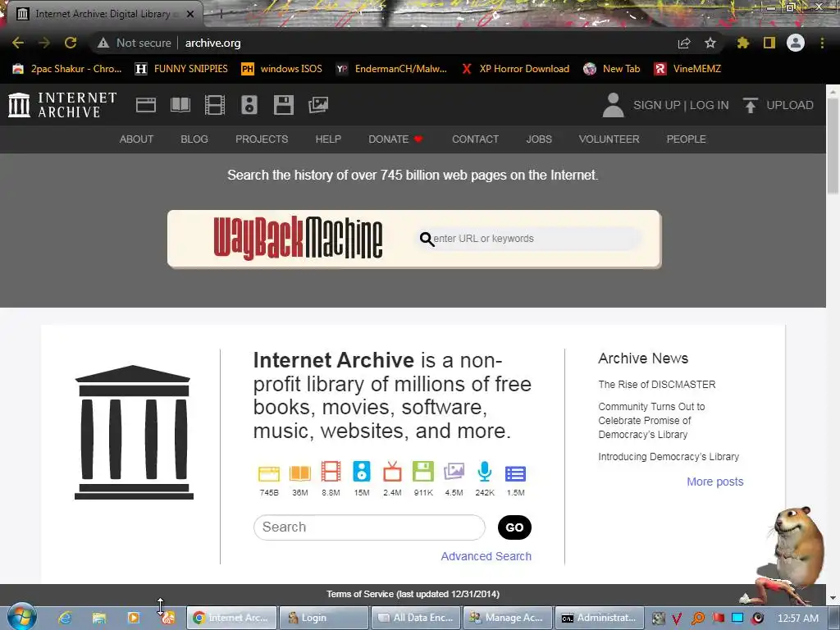The width and height of the screenshot is (840, 630).
Task: Click the LOG IN link
Action: (x=709, y=105)
